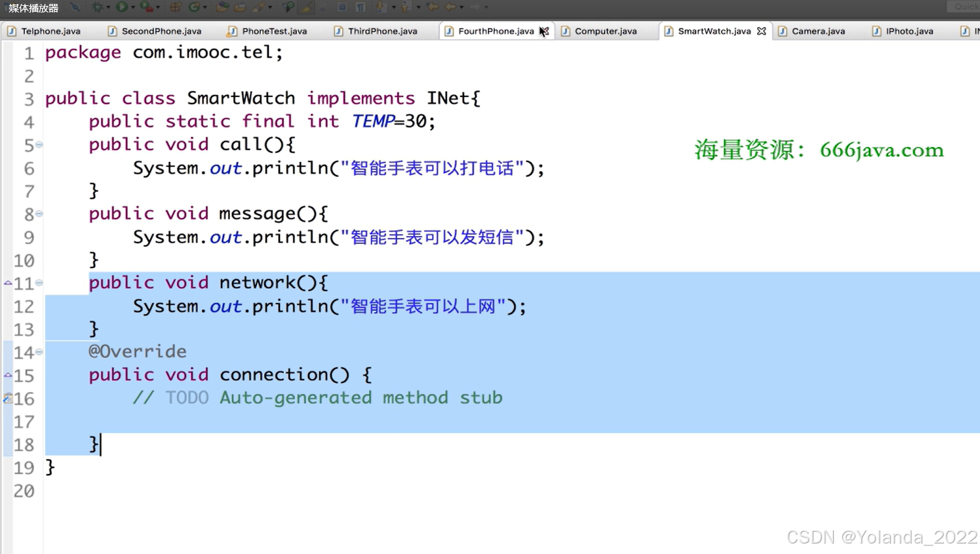Click the 'TEMP' constant on line 4

[373, 121]
